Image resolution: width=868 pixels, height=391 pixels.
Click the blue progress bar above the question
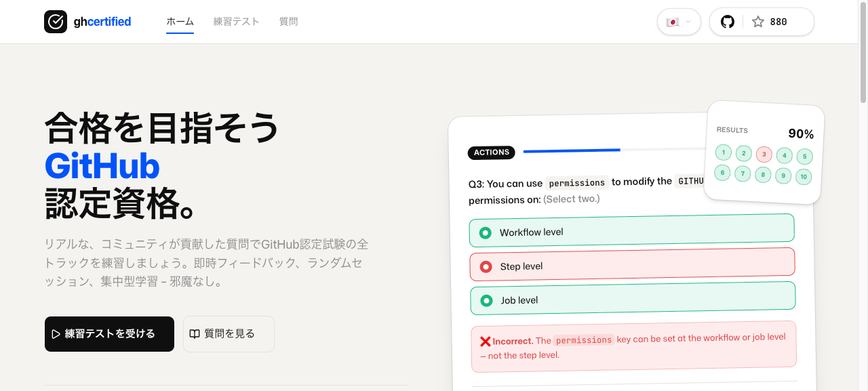pos(572,150)
